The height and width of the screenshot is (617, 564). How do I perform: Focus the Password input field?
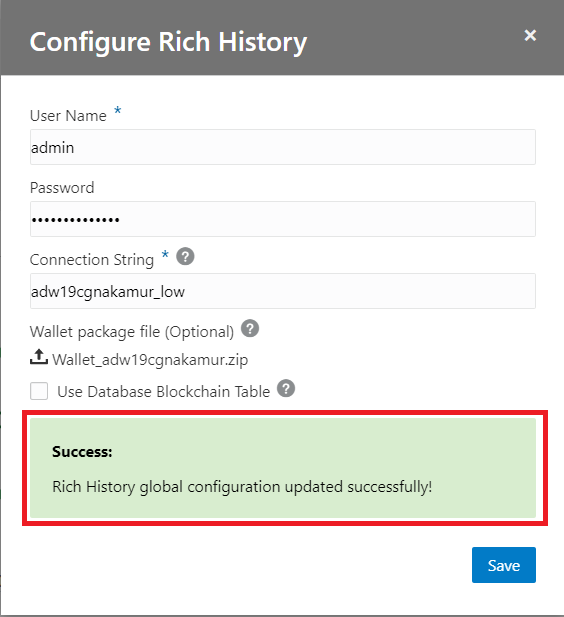click(283, 219)
